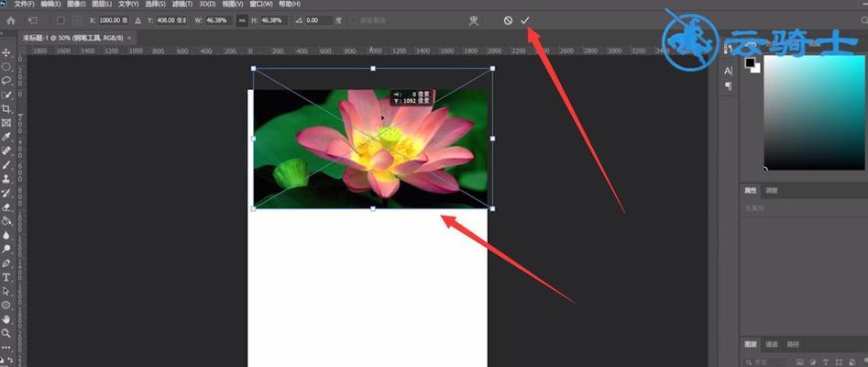868x367 pixels.
Task: Select the Eyedropper tool
Action: [6, 137]
